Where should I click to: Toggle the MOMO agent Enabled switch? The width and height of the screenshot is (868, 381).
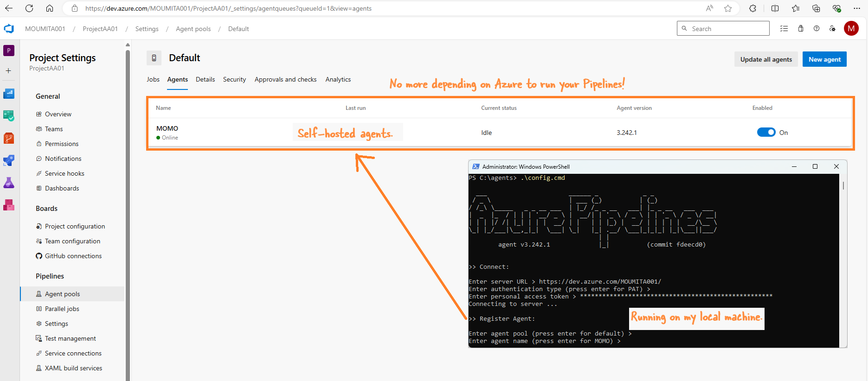click(766, 133)
